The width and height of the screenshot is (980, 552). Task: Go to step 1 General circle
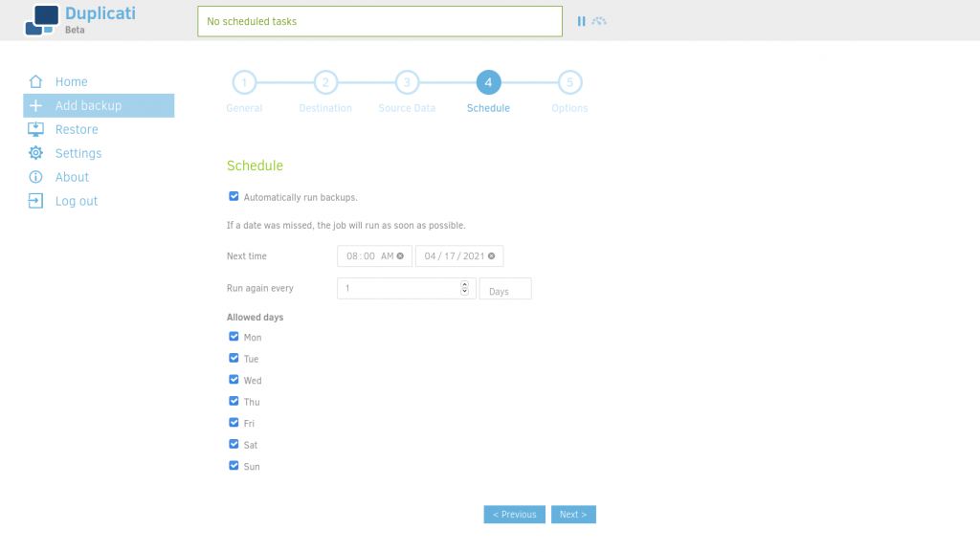(244, 82)
